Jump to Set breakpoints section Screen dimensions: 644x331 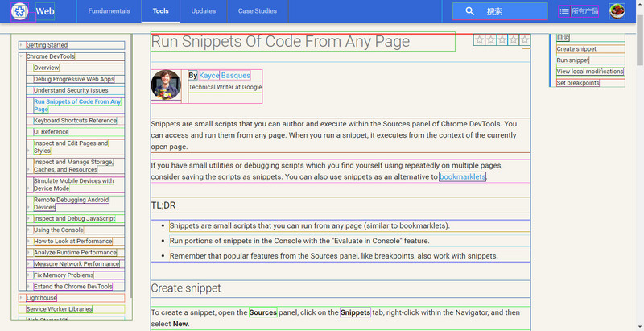point(578,83)
